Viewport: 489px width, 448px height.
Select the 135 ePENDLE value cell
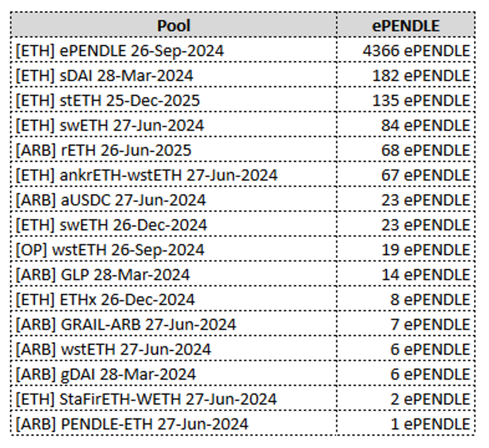click(x=421, y=100)
